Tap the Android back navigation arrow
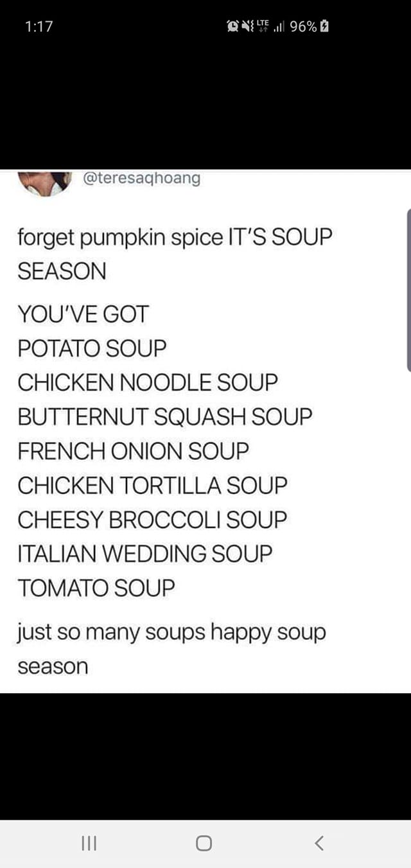Viewport: 411px width, 868px height. click(x=319, y=843)
